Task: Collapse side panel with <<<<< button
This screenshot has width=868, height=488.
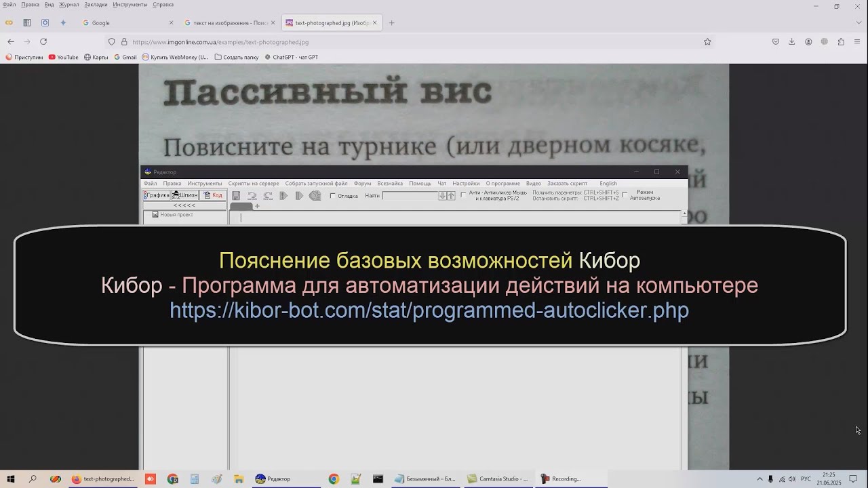Action: pyautogui.click(x=184, y=205)
